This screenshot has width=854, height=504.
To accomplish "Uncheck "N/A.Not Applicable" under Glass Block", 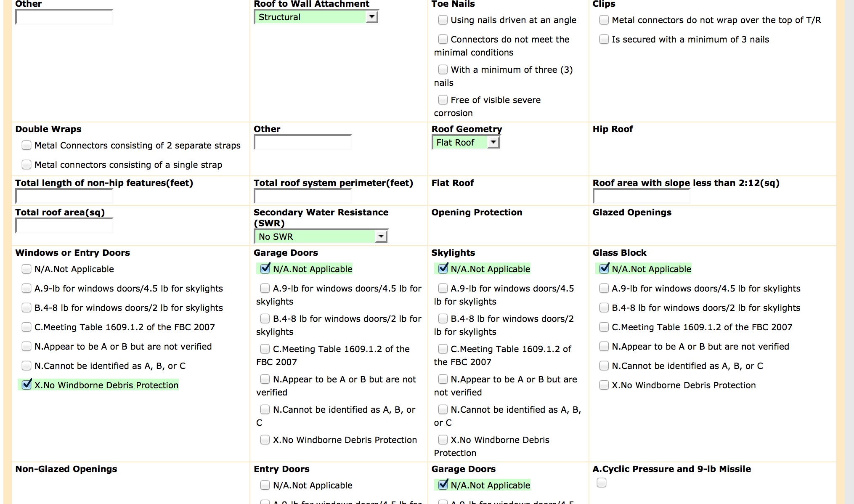I will click(604, 268).
